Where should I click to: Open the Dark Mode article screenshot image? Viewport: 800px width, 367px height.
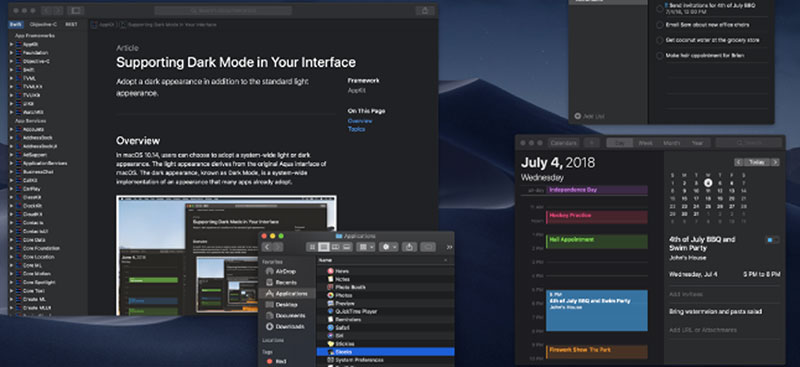[x=226, y=255]
